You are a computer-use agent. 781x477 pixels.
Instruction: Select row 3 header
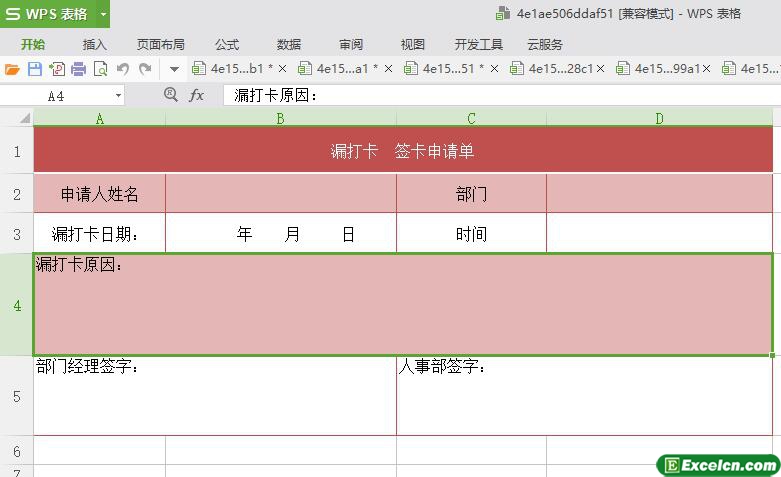pyautogui.click(x=16, y=234)
